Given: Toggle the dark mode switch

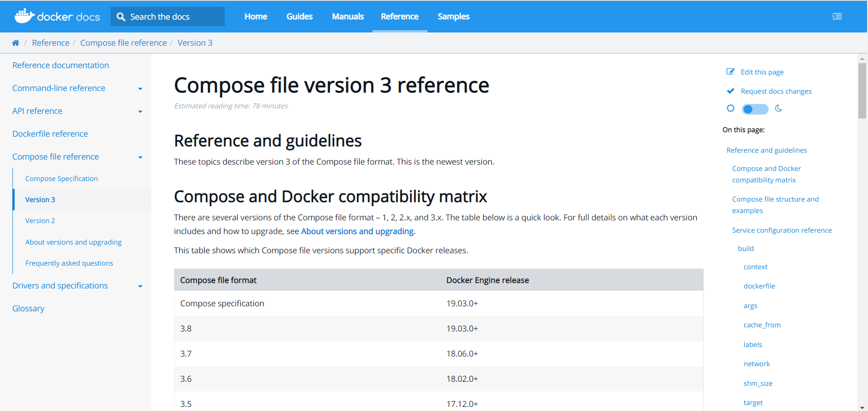Looking at the screenshot, I should click(755, 109).
